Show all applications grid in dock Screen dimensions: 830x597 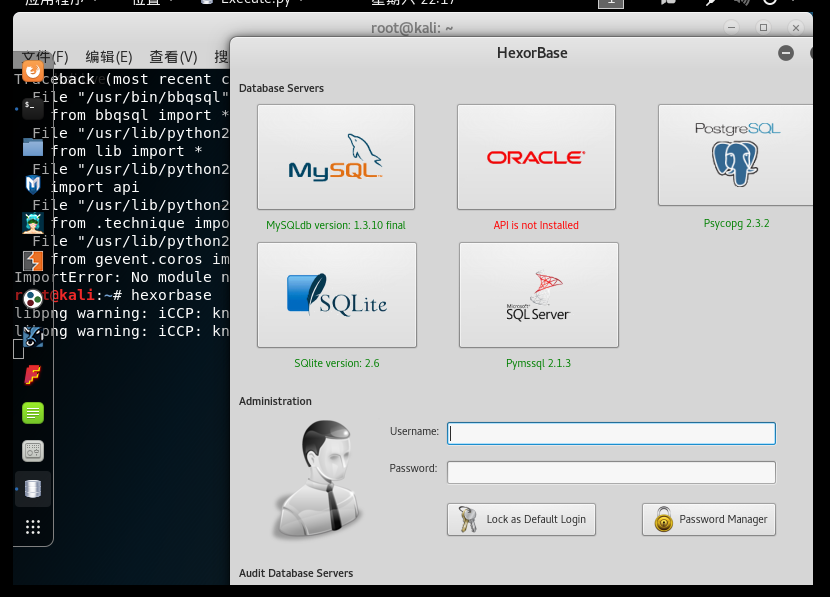pos(33,527)
